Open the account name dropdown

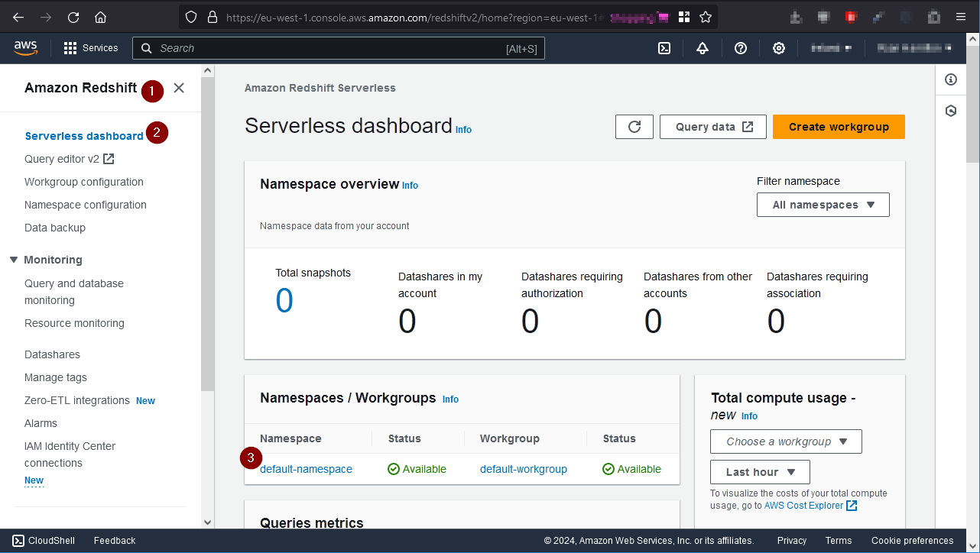coord(913,48)
